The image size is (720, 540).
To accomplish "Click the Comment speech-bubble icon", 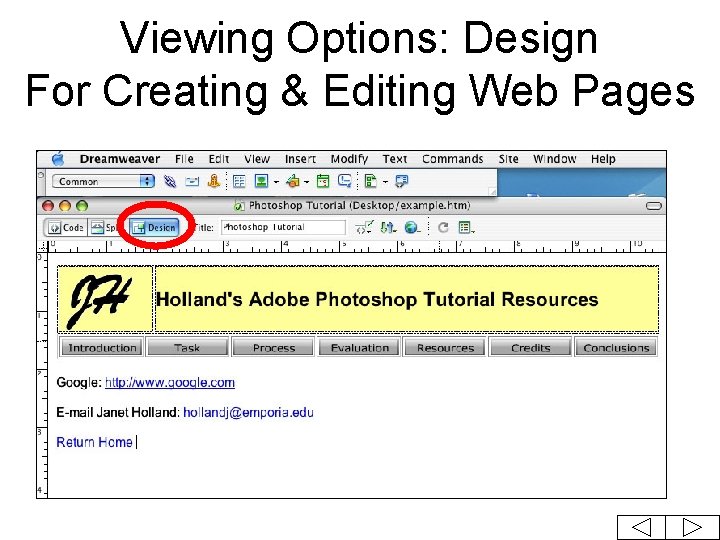I will tap(344, 181).
